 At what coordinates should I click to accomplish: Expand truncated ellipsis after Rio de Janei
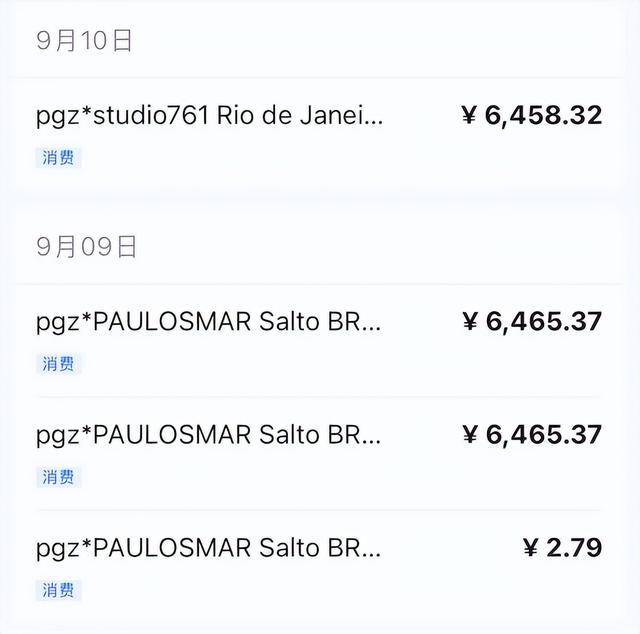[x=372, y=122]
